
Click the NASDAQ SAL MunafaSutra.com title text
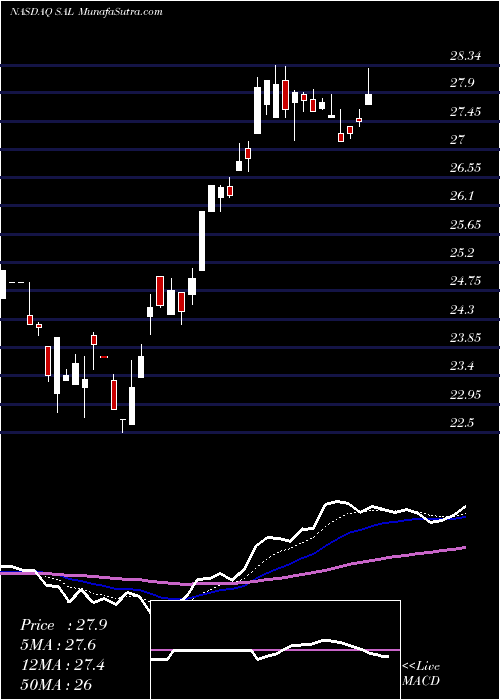tap(86, 12)
